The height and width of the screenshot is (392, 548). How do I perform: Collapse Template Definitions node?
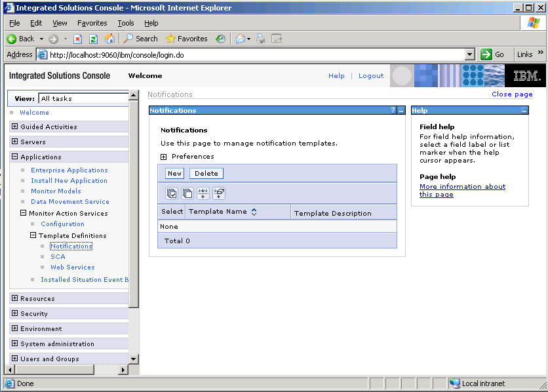(33, 235)
